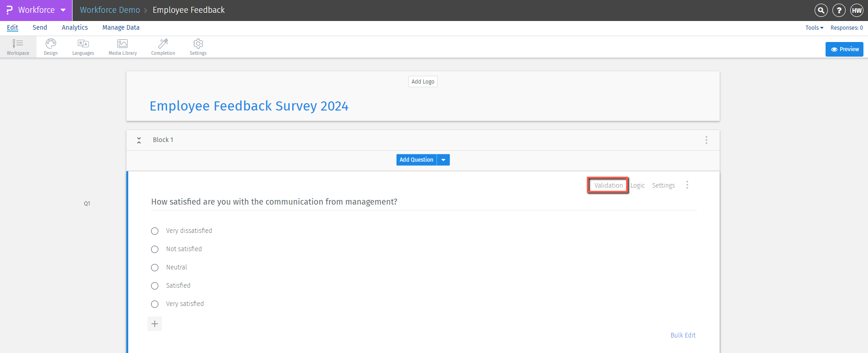The image size is (868, 353).
Task: Open the survey Settings gear icon
Action: click(x=198, y=44)
